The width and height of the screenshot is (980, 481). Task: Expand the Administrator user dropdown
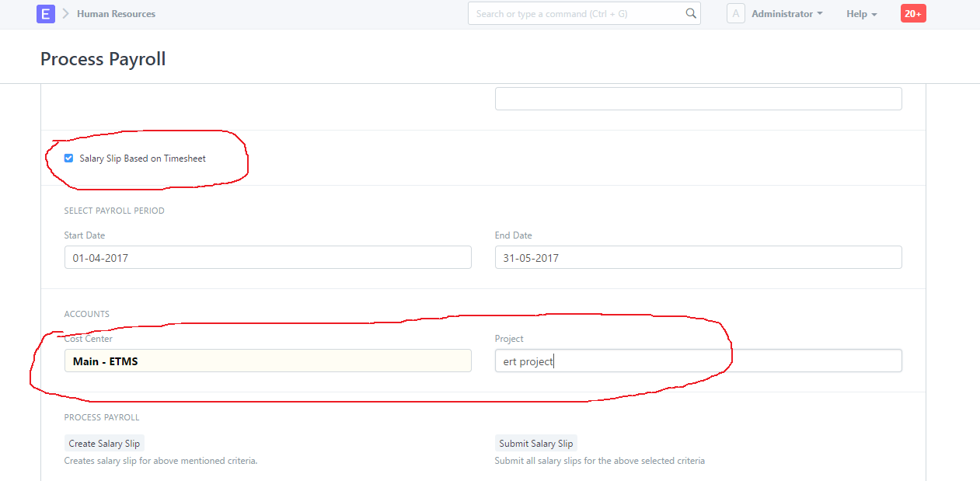click(786, 14)
